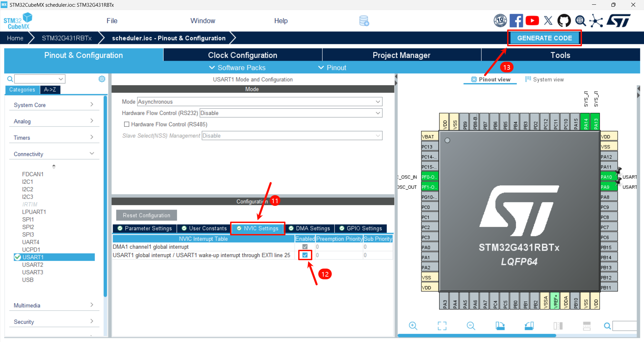
Task: Collapse the Connectivity category
Action: (54, 154)
